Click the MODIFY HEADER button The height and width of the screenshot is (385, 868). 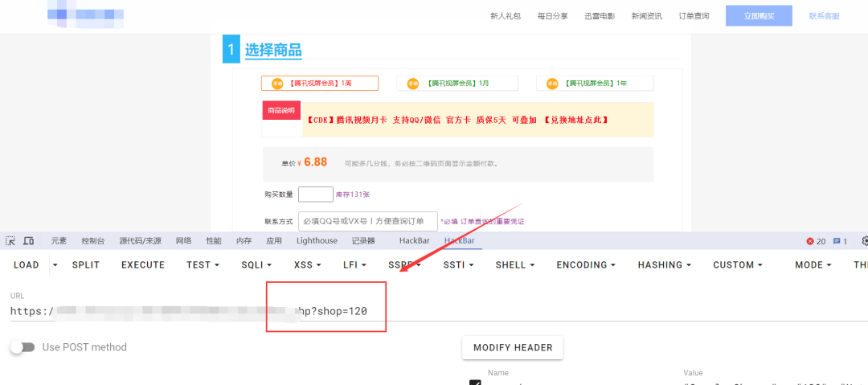click(513, 348)
